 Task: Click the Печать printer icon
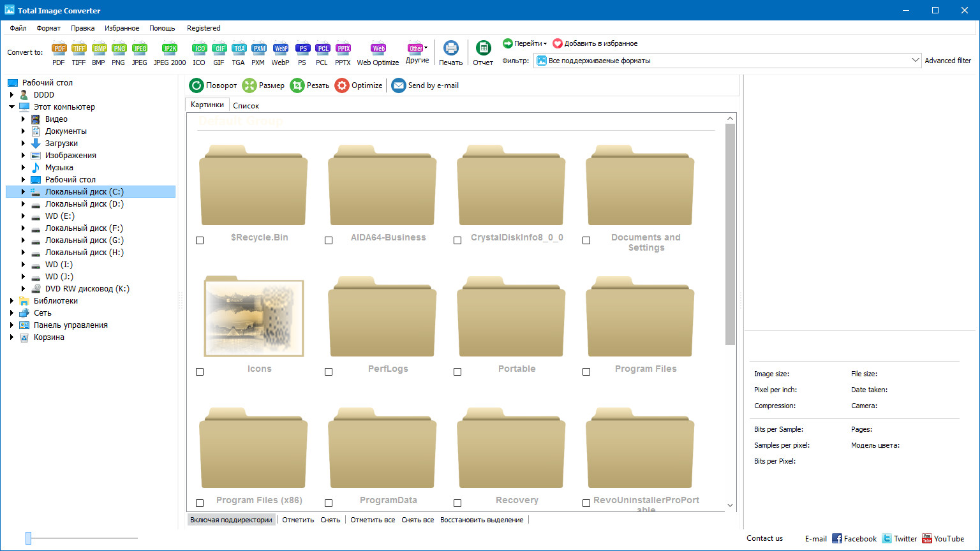(451, 48)
